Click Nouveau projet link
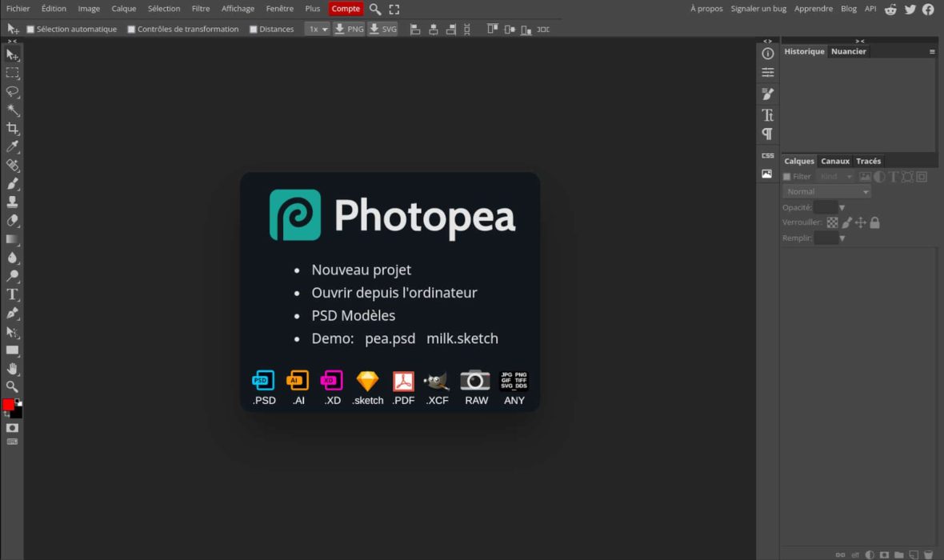944x560 pixels. pyautogui.click(x=361, y=270)
